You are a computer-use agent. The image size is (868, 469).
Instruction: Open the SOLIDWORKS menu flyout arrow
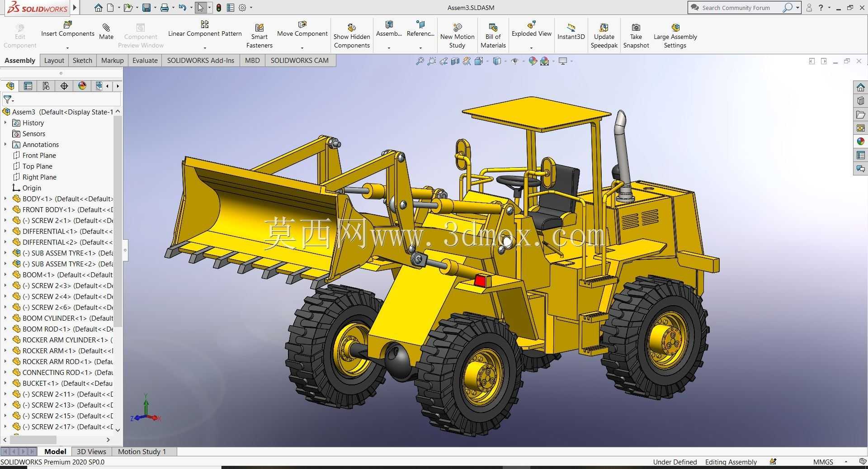pyautogui.click(x=75, y=8)
